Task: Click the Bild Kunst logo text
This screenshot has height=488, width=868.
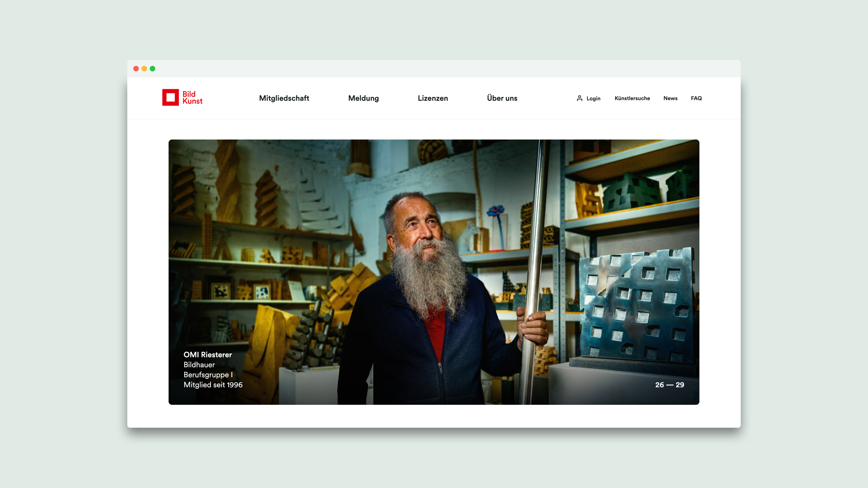Action: [x=192, y=98]
